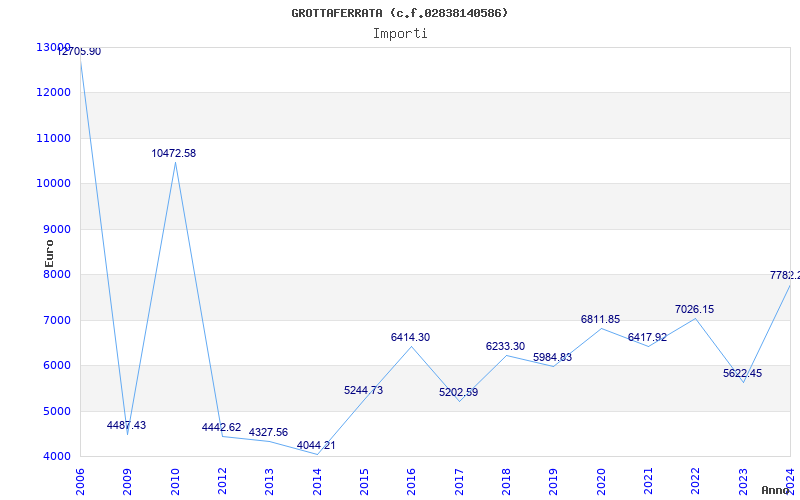Select the 6233.30 data label
Image resolution: width=800 pixels, height=500 pixels.
tap(505, 346)
